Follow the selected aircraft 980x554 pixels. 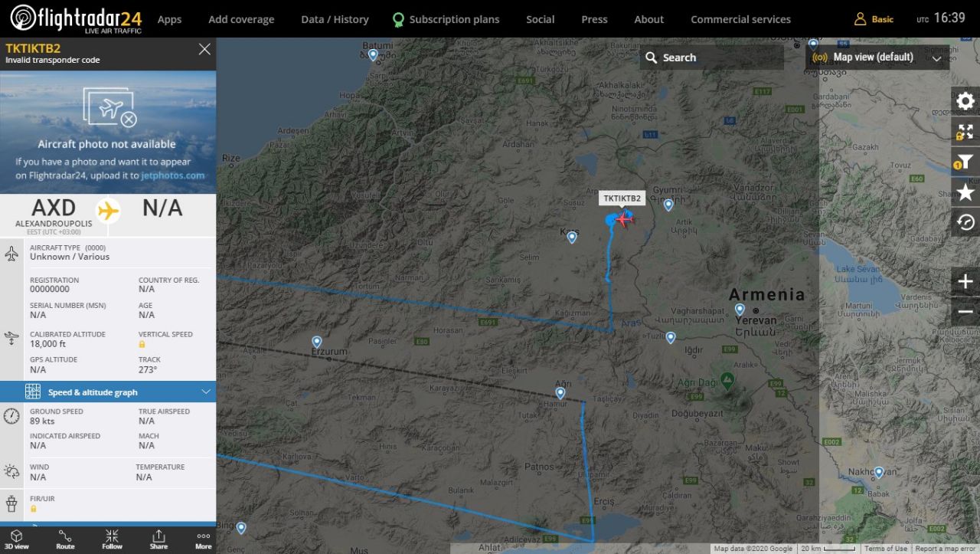click(112, 539)
